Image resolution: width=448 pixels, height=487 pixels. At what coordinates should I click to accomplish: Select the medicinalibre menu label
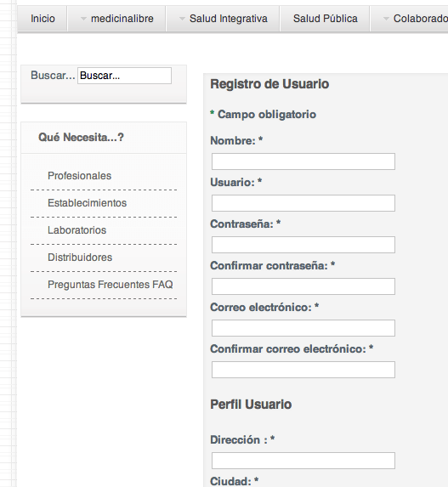click(x=122, y=19)
